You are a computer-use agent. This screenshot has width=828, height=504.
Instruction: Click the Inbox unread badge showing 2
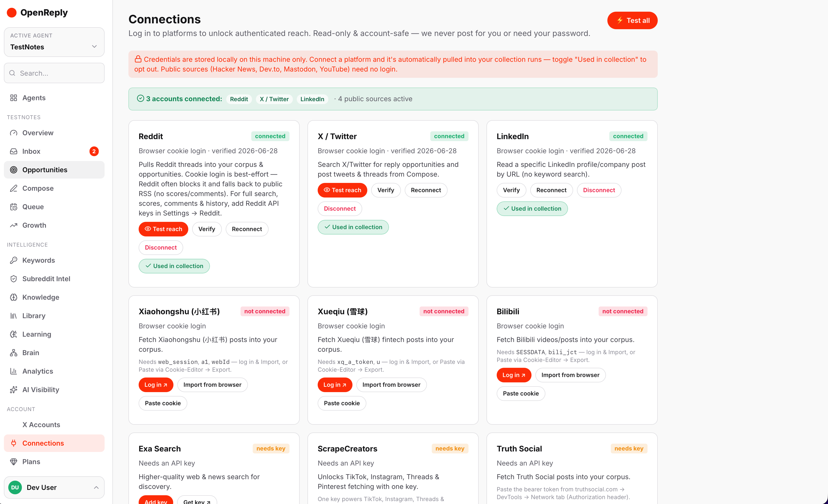coord(94,151)
